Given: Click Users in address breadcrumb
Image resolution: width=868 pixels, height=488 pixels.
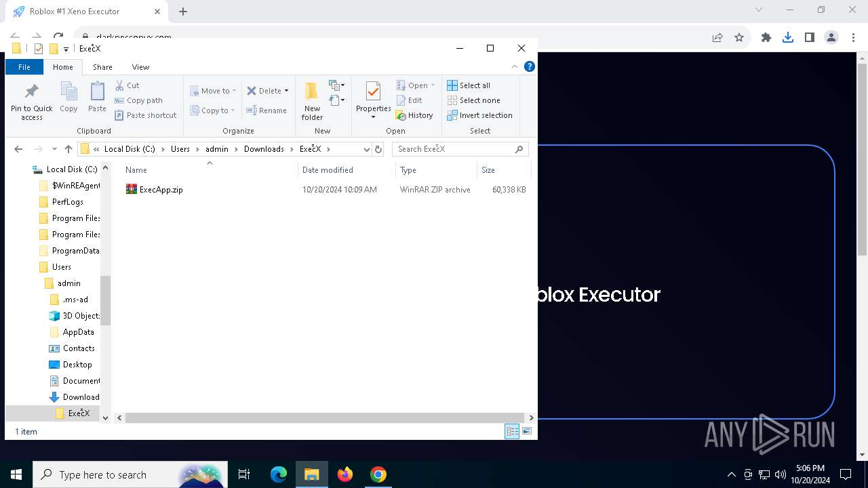Looking at the screenshot, I should click(180, 149).
